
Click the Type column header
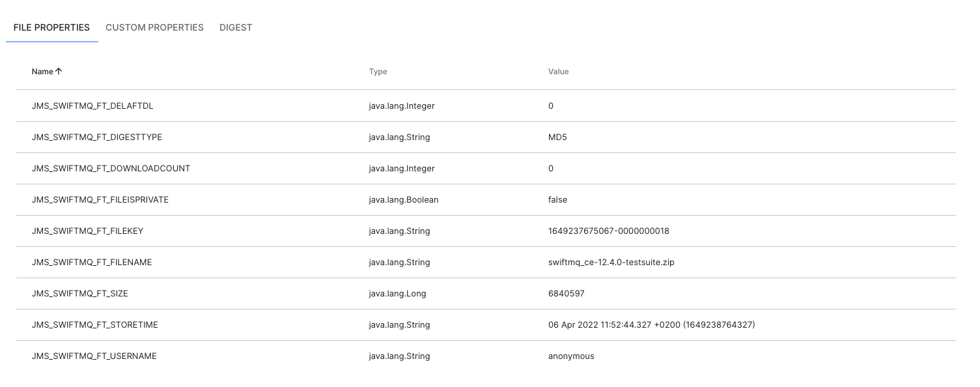[x=378, y=72]
